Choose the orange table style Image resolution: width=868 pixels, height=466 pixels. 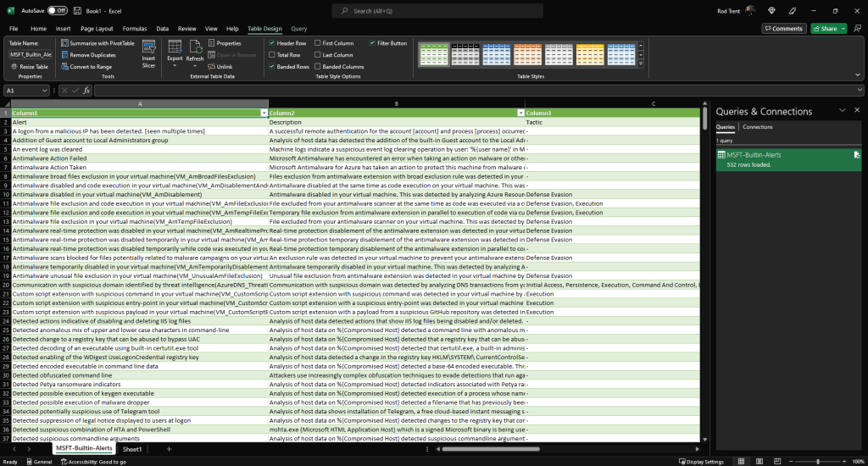(527, 54)
